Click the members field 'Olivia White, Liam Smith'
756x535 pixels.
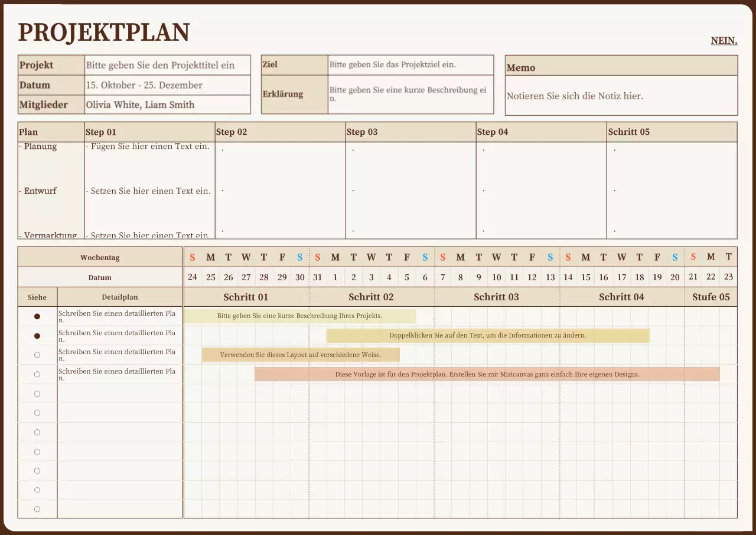pyautogui.click(x=140, y=105)
